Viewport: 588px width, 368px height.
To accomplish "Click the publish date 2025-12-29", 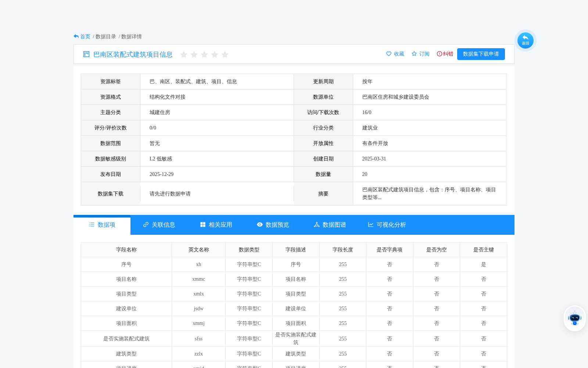I will tap(162, 174).
